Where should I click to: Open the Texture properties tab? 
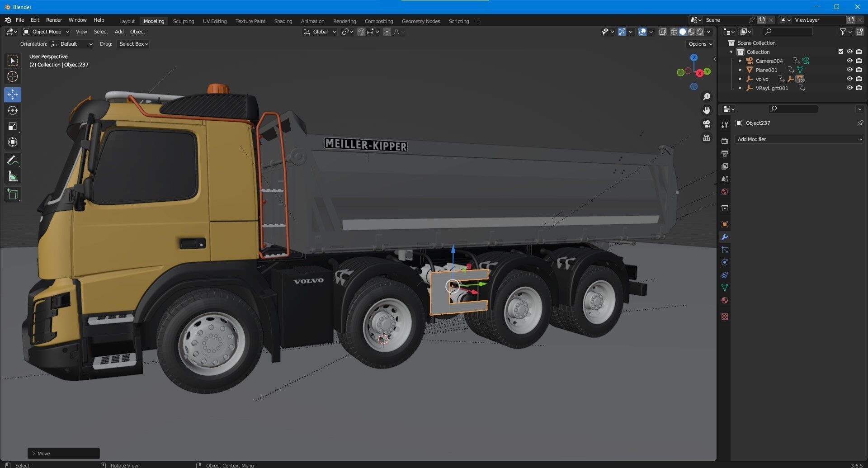725,317
